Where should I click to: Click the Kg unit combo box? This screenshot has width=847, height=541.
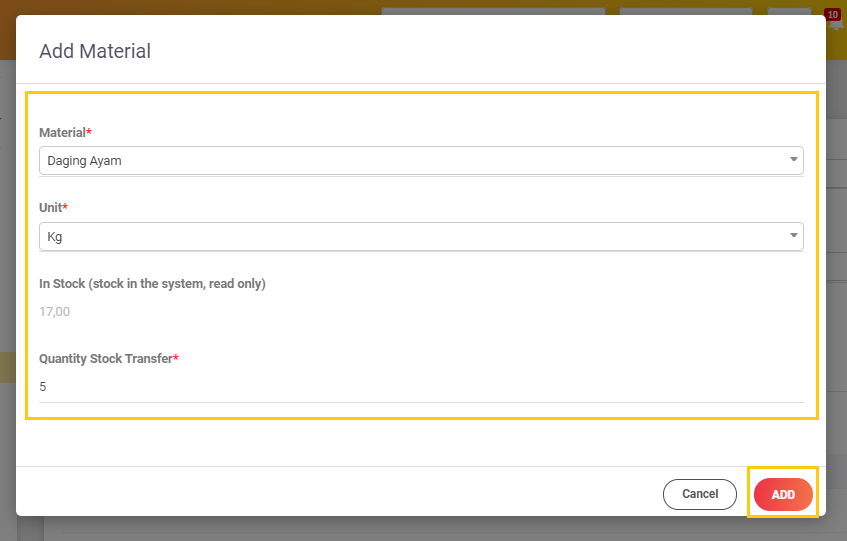(x=410, y=236)
